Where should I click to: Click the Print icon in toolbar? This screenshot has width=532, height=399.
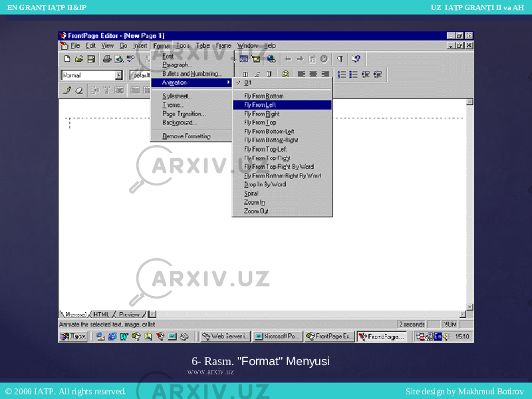(x=107, y=59)
